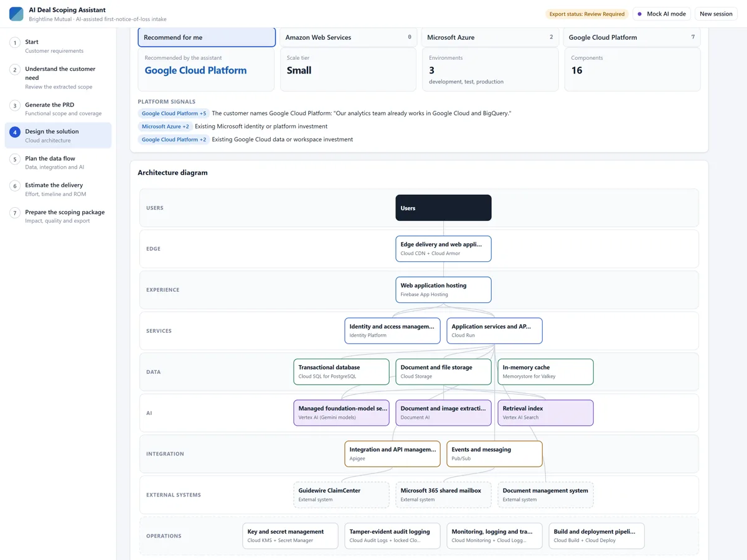
Task: Select the Transactional database node
Action: click(341, 372)
